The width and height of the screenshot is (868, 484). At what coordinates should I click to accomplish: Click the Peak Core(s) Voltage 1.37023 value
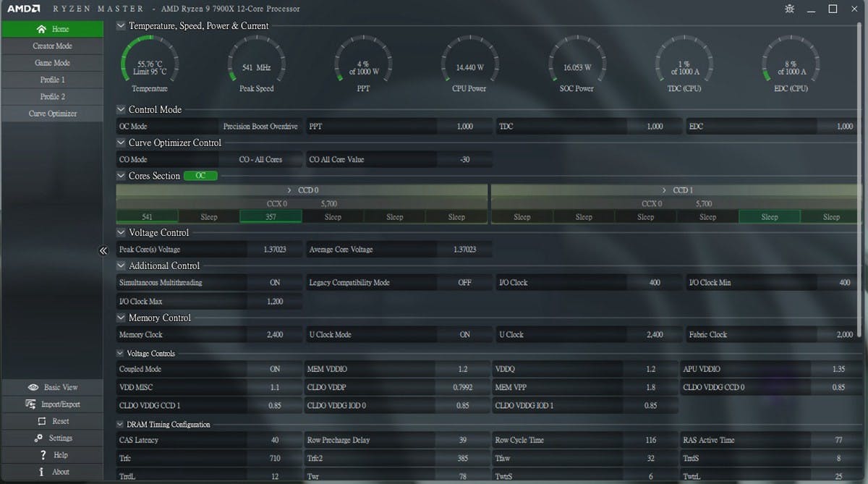pos(275,250)
